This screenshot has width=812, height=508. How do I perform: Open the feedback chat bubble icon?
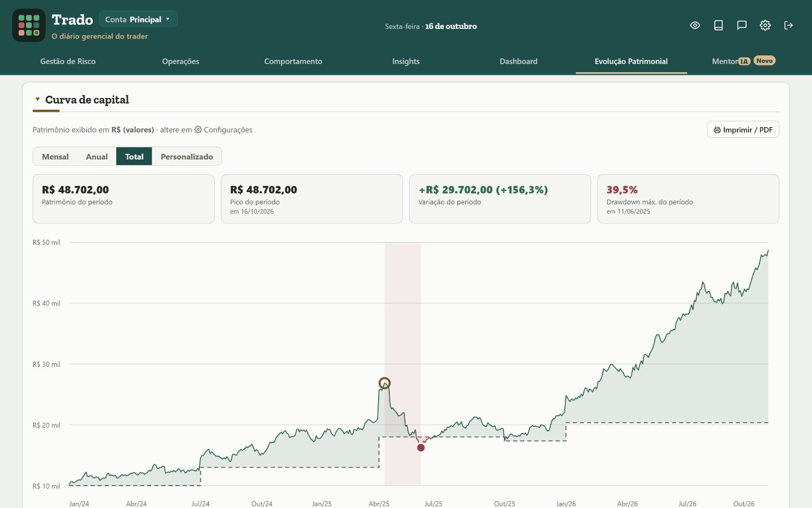(x=742, y=25)
